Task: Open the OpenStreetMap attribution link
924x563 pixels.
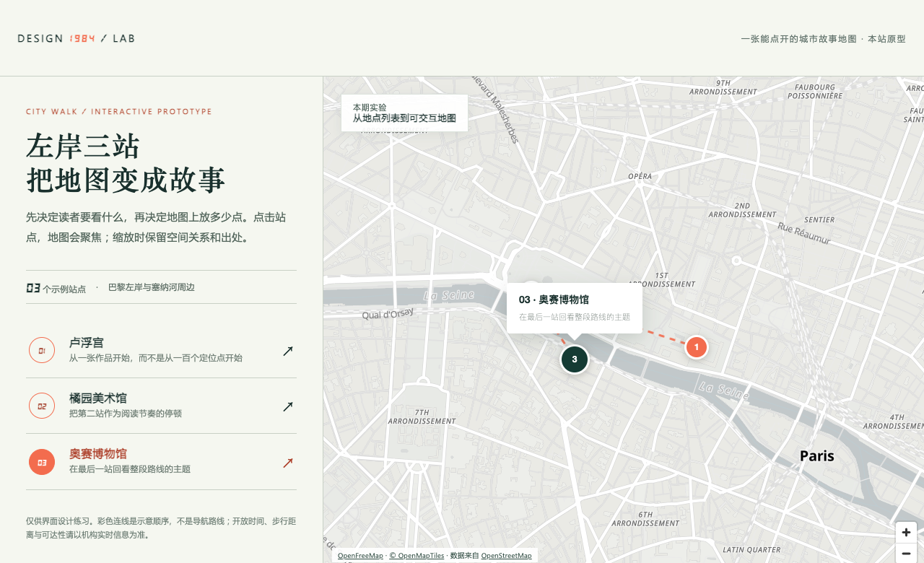Action: point(506,556)
